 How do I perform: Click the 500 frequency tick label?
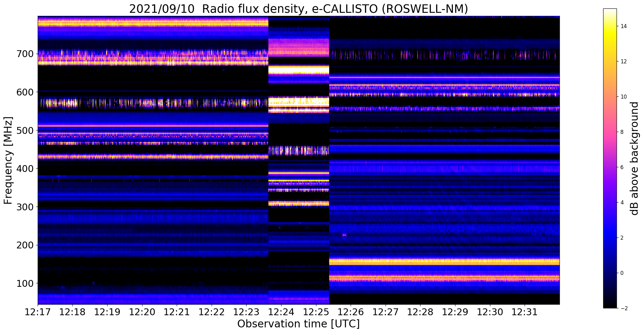24,130
